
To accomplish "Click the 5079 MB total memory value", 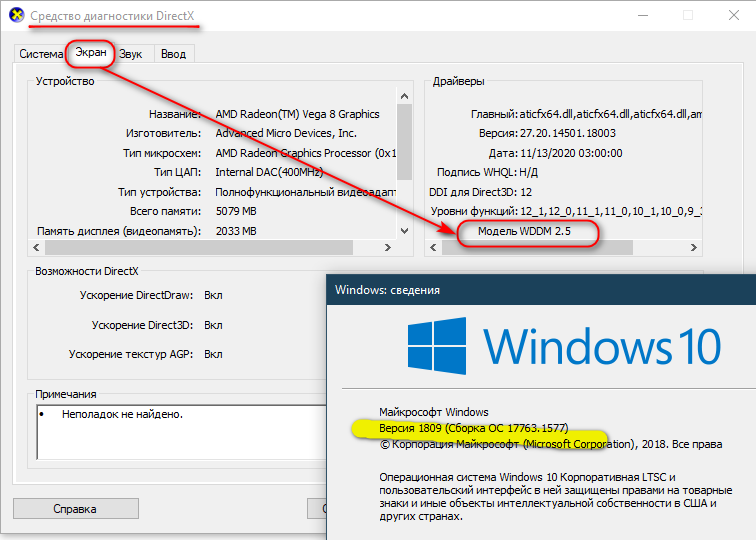I will click(236, 211).
